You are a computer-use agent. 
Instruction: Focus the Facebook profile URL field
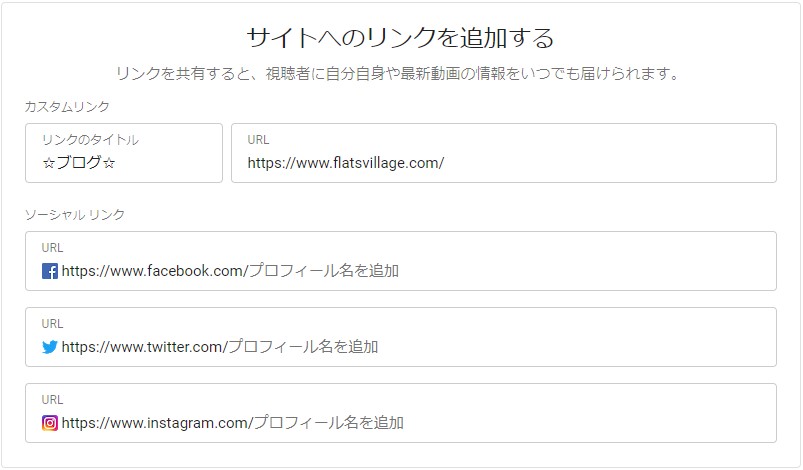click(401, 261)
